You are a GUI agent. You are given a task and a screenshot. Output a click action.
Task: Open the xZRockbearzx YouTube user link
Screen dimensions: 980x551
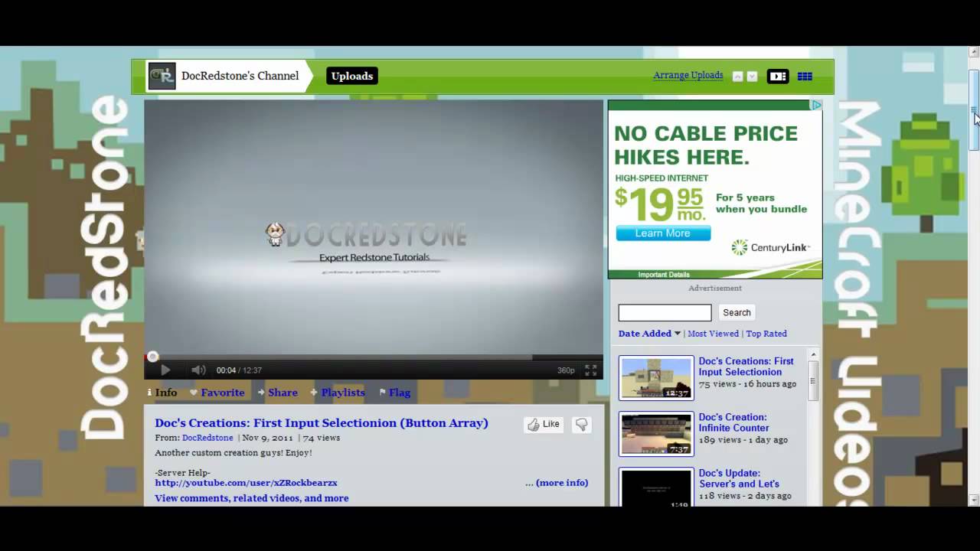click(x=246, y=483)
